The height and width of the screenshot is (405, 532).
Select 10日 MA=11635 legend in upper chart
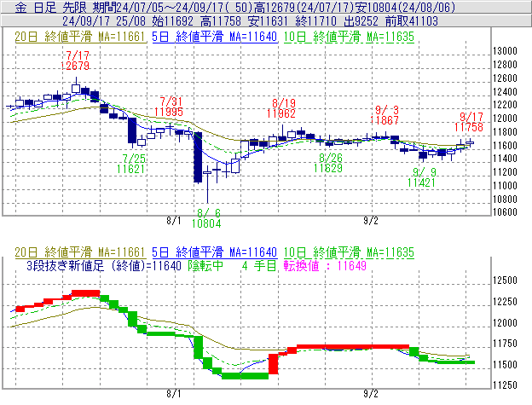point(349,37)
